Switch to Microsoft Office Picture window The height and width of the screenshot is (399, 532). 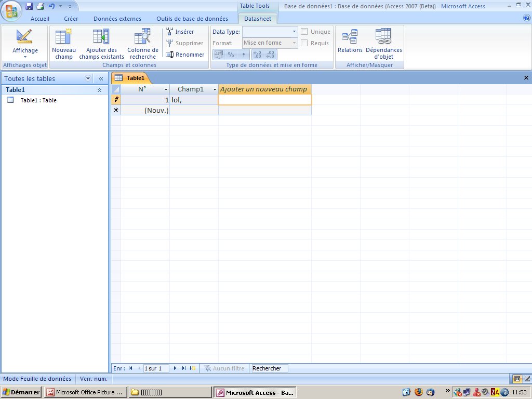coord(86,392)
